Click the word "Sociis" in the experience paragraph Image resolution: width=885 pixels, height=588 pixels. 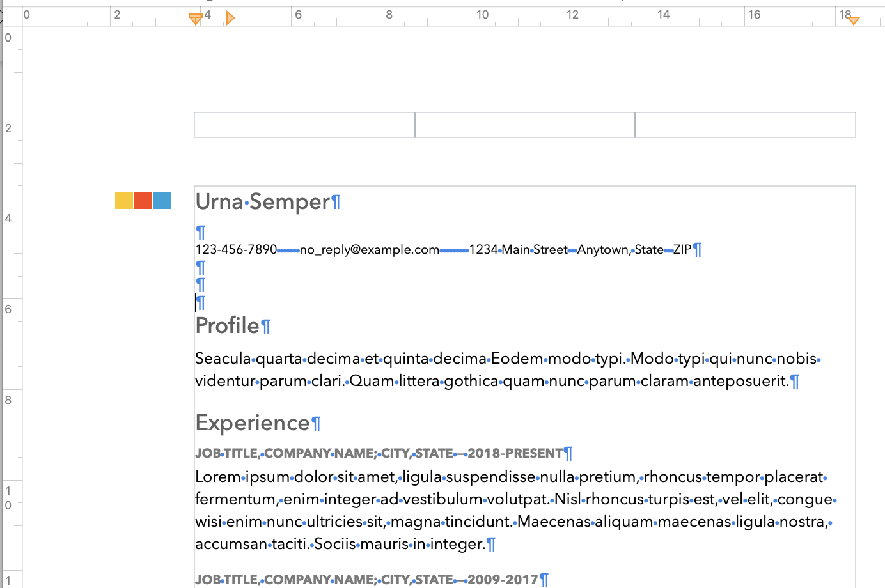[335, 544]
